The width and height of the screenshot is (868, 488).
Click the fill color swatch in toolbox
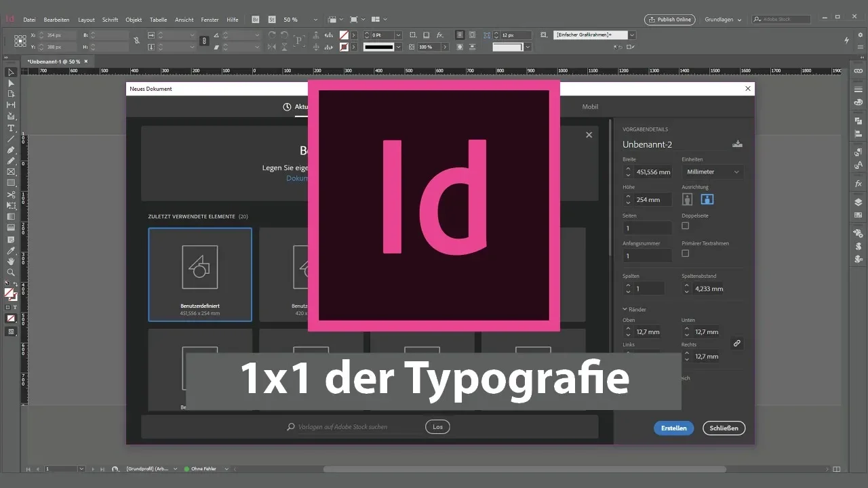click(9, 293)
